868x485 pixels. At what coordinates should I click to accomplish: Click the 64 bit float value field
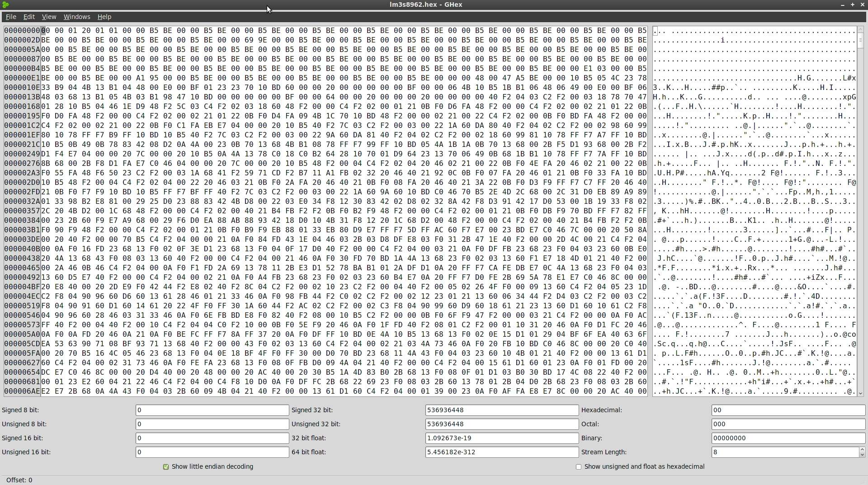[x=502, y=452]
